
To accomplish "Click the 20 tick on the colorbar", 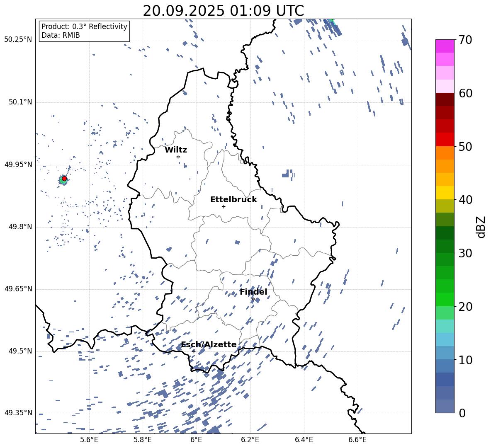I will [x=465, y=306].
